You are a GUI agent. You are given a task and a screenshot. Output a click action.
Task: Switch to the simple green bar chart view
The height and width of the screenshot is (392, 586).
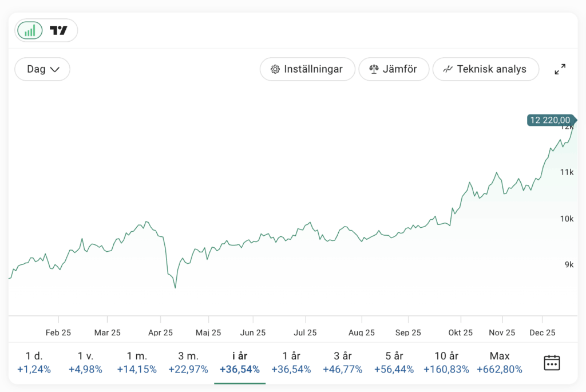pyautogui.click(x=30, y=30)
